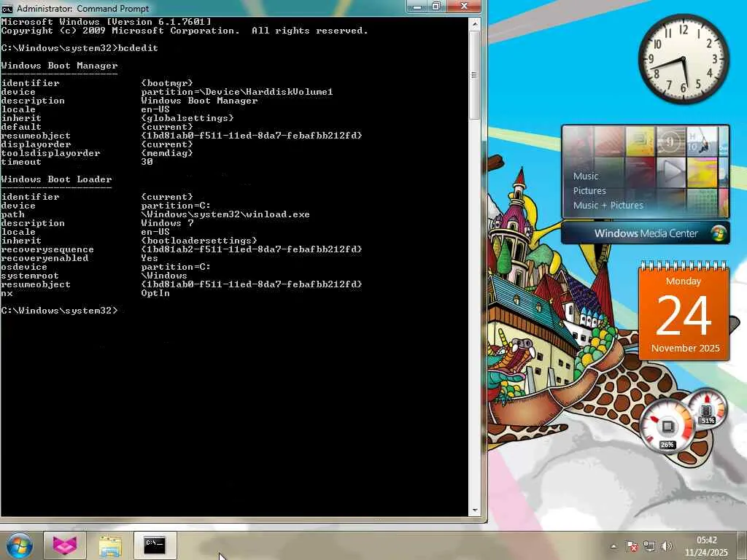Launch the pink cat-face app on the taskbar
This screenshot has width=747, height=560.
65,545
